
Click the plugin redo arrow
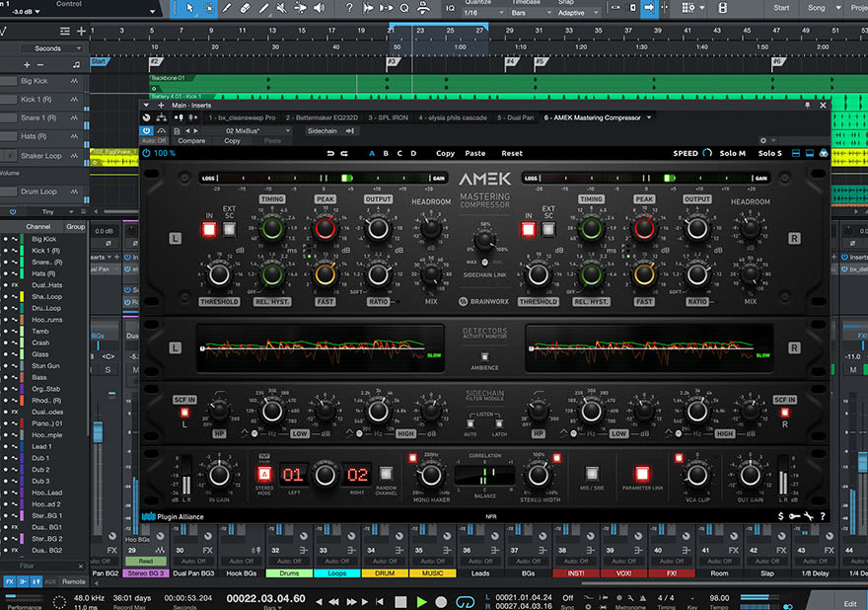point(344,153)
